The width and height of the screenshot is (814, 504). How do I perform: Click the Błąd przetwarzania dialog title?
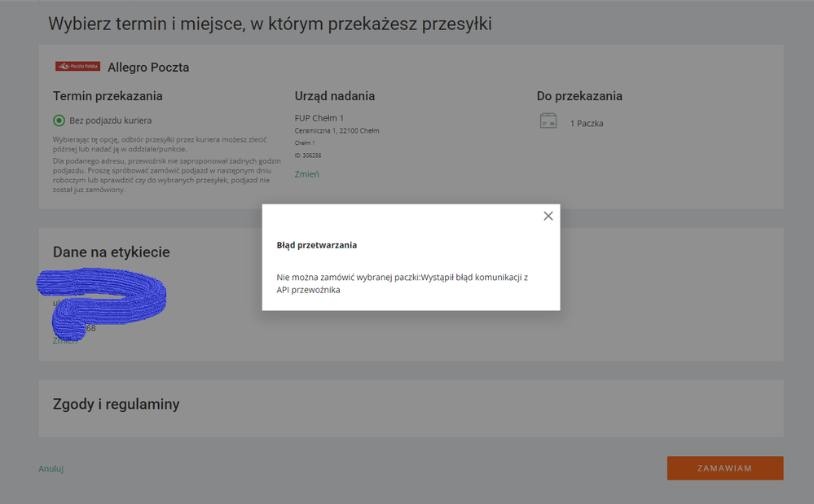pos(316,245)
